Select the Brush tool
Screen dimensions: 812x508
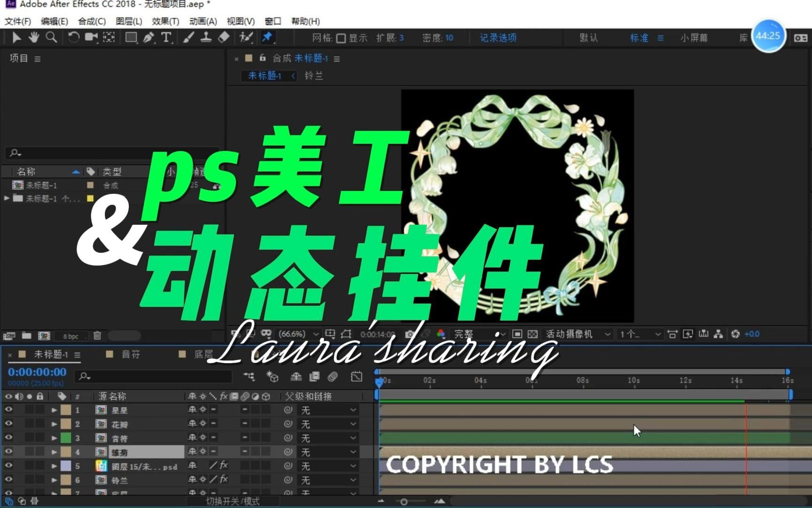coord(188,38)
